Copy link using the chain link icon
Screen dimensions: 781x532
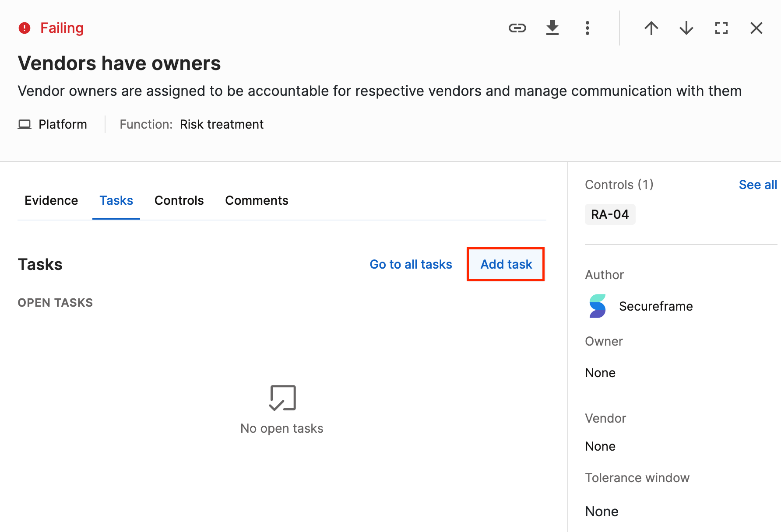point(517,28)
